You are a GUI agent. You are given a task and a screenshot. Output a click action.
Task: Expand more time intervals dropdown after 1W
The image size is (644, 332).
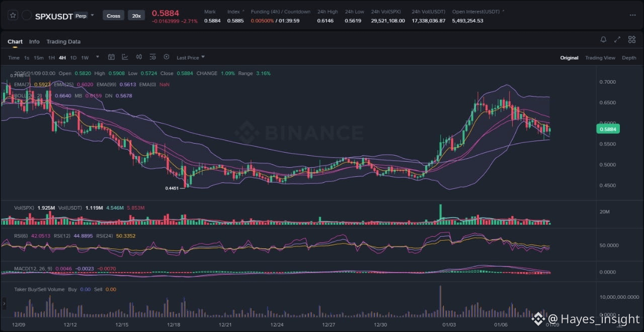click(98, 57)
